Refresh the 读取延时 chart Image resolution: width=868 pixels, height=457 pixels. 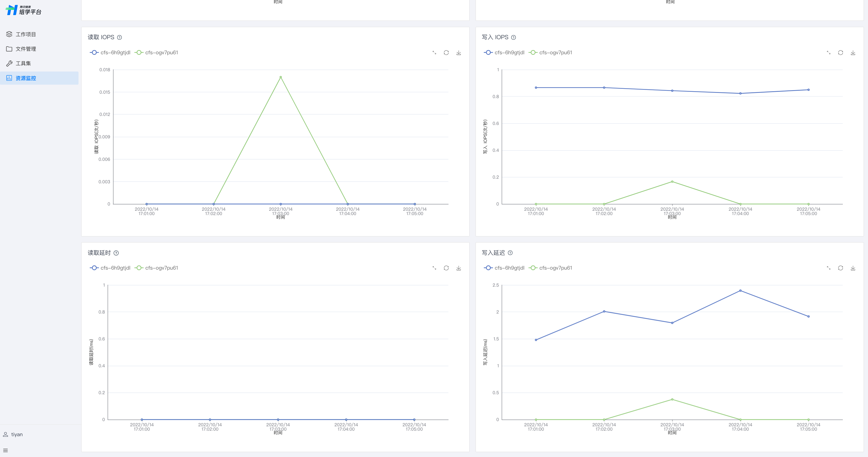click(446, 268)
